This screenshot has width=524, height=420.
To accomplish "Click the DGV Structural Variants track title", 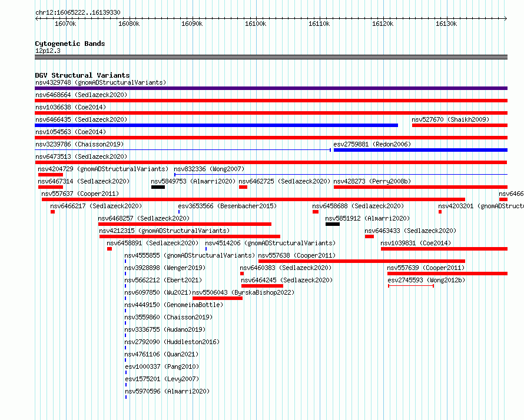I will (x=82, y=75).
